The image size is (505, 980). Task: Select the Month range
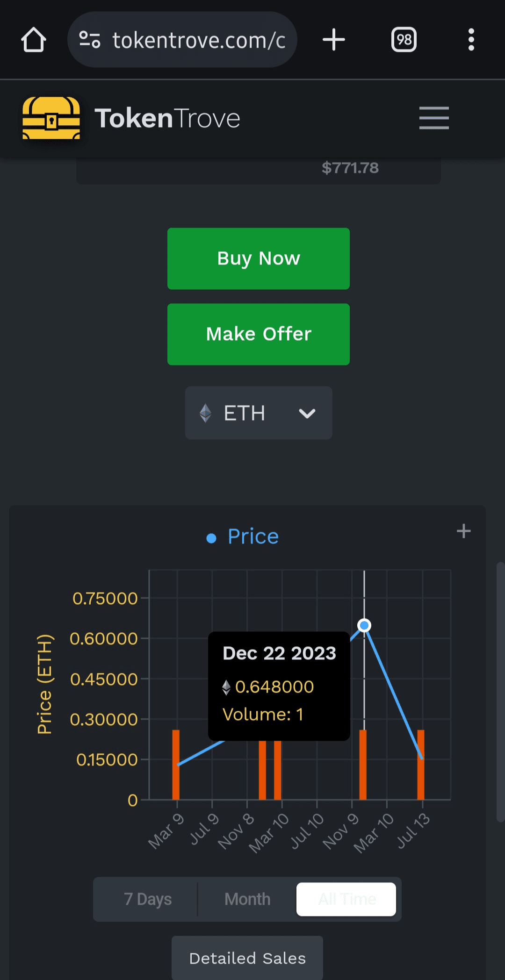(x=247, y=899)
